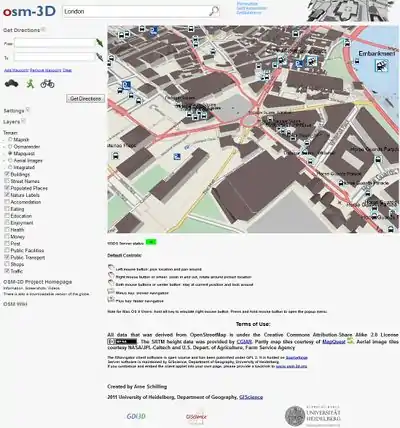The image size is (400, 428).
Task: Click the parking icon at the map top left
Action: [154, 31]
